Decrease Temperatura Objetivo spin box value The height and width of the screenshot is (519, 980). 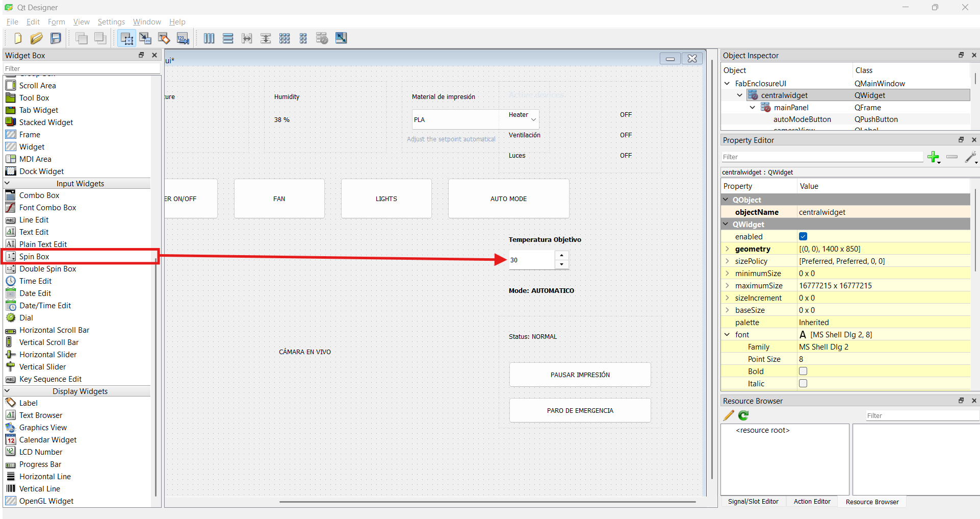561,264
